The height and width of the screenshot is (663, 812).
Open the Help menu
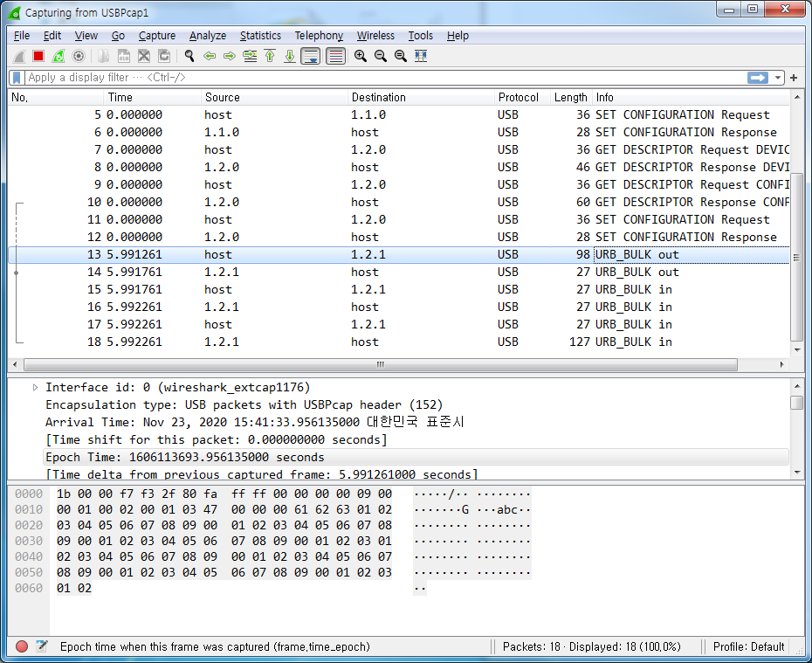(x=458, y=36)
